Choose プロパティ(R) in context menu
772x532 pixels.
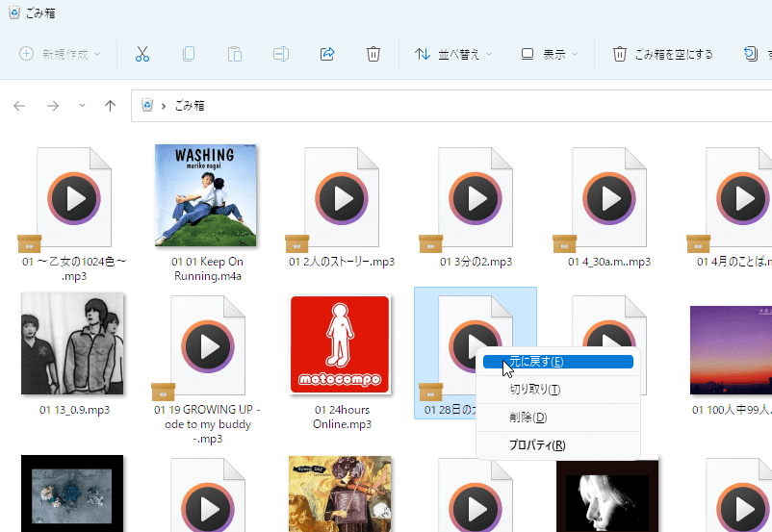point(558,445)
